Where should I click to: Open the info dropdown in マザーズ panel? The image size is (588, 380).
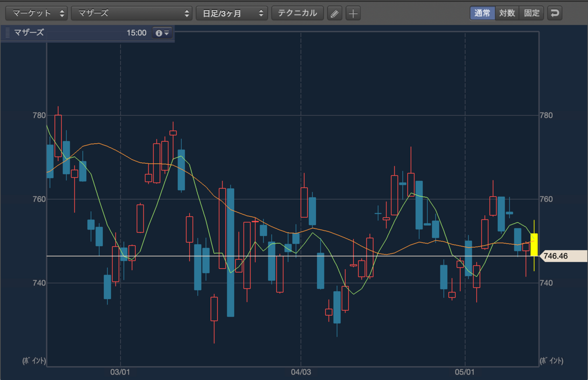(x=162, y=33)
